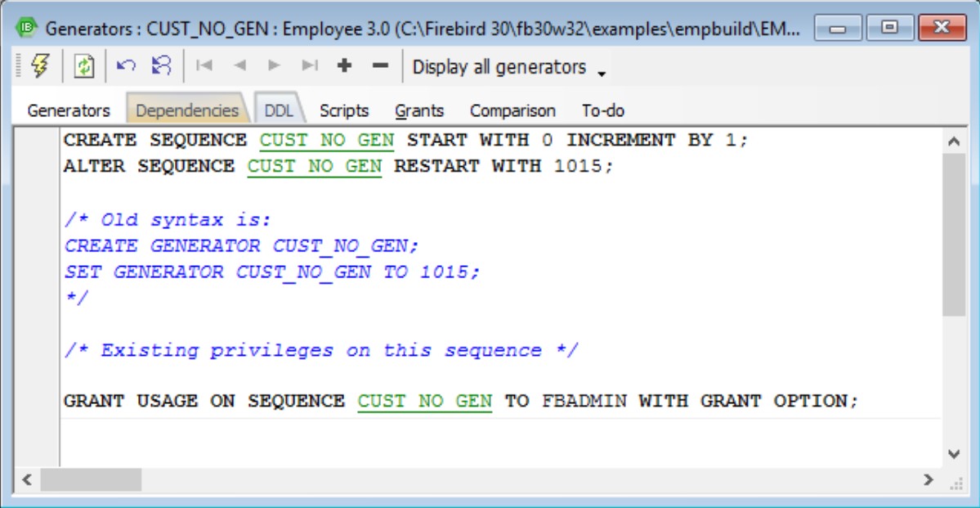Select the Scripts tab
Screen dimensions: 980x508
(344, 110)
